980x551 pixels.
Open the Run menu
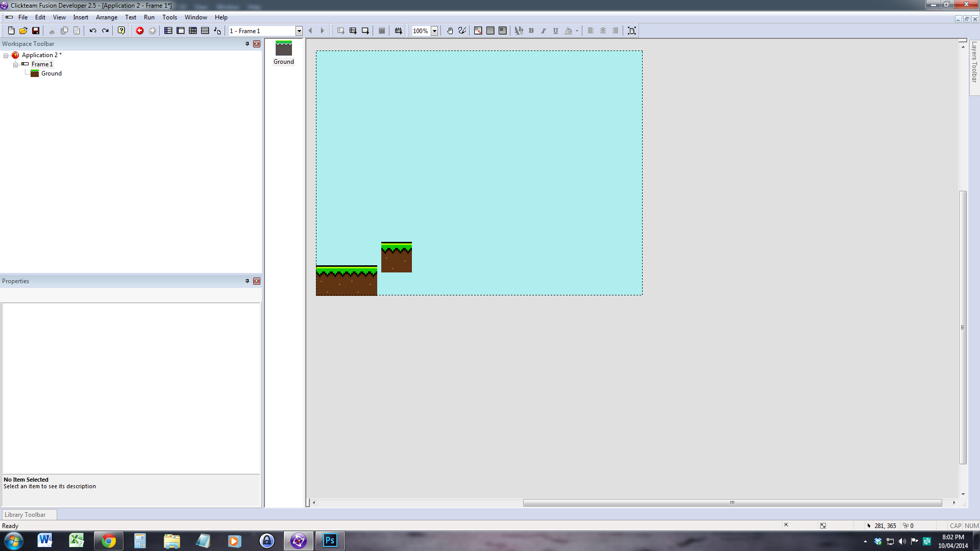(149, 17)
